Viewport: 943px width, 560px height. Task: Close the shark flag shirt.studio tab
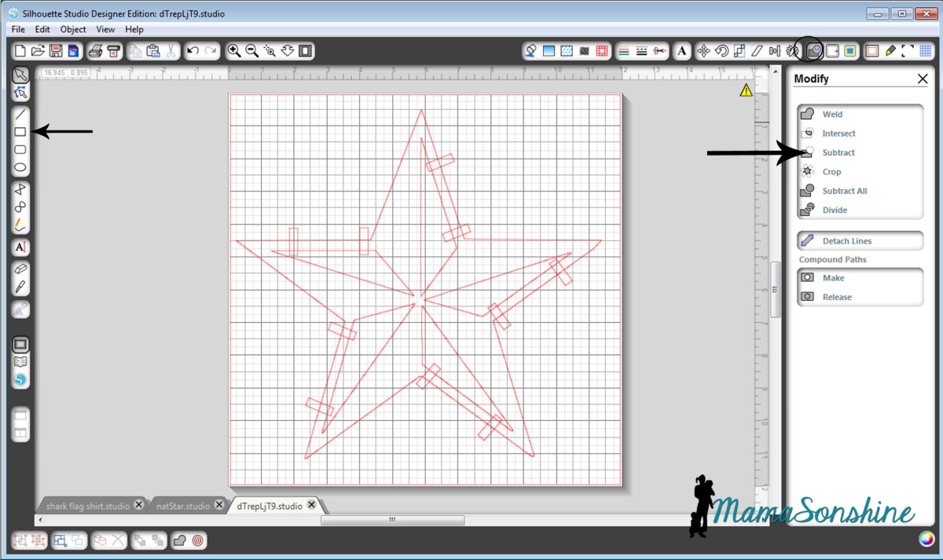pos(139,505)
